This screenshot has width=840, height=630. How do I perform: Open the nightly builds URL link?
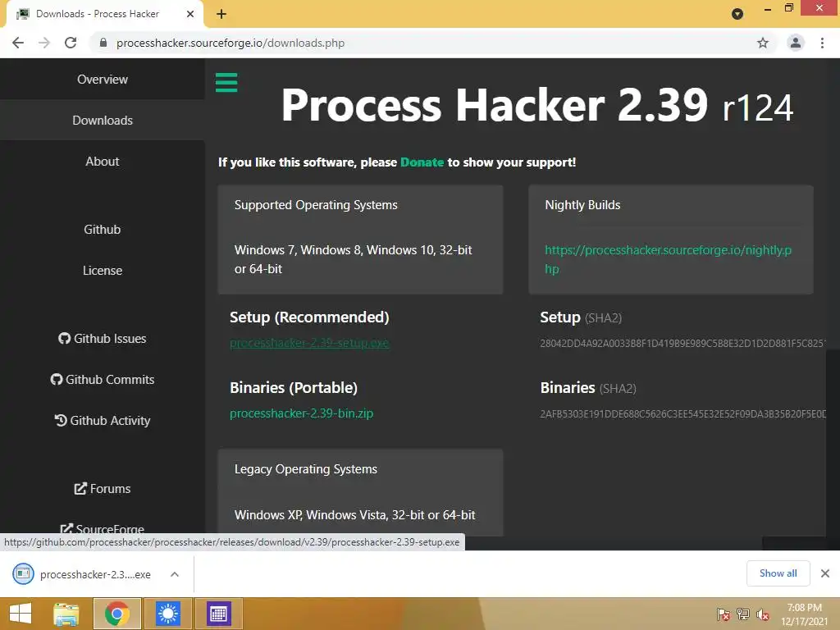[668, 259]
